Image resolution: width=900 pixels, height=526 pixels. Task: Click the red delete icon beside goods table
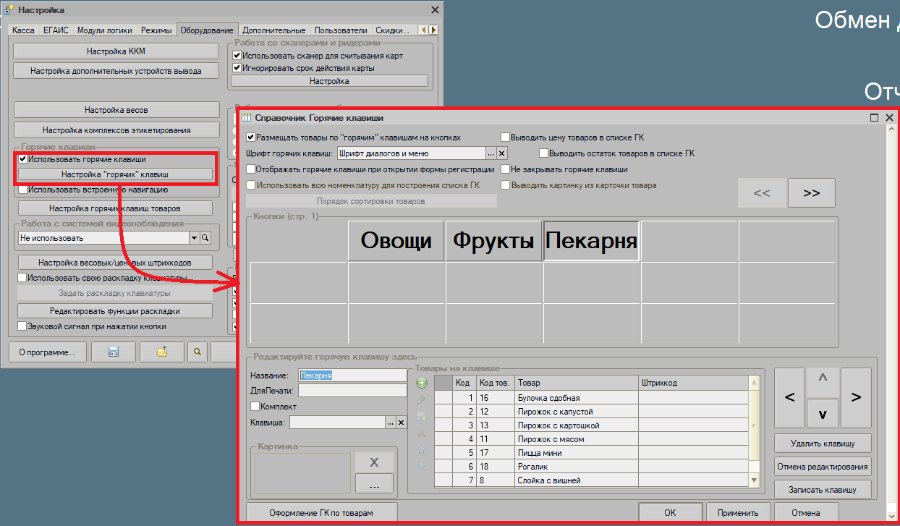click(421, 433)
